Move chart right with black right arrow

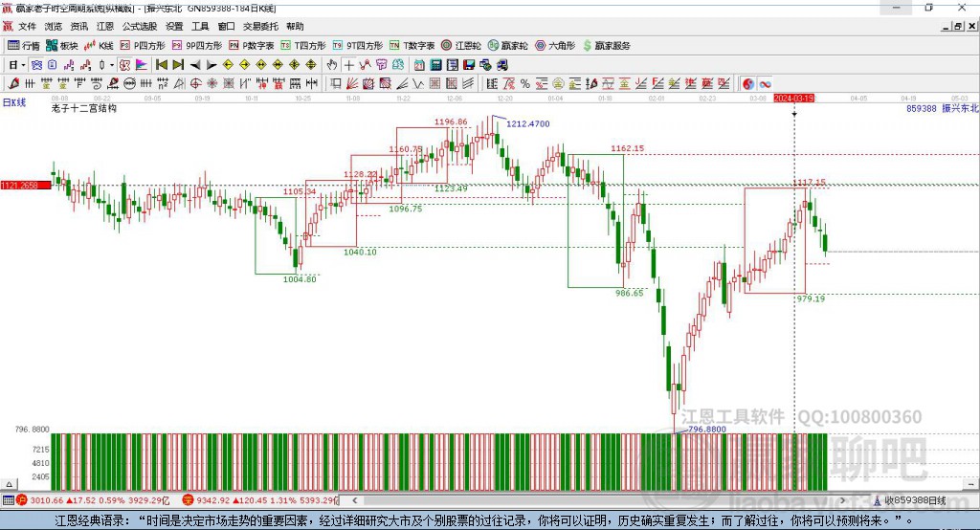[212, 65]
